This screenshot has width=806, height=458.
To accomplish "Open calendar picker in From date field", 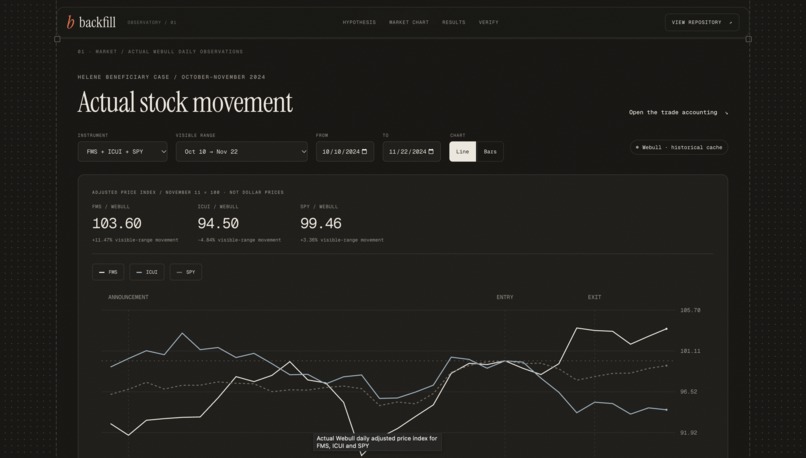I will (x=364, y=152).
